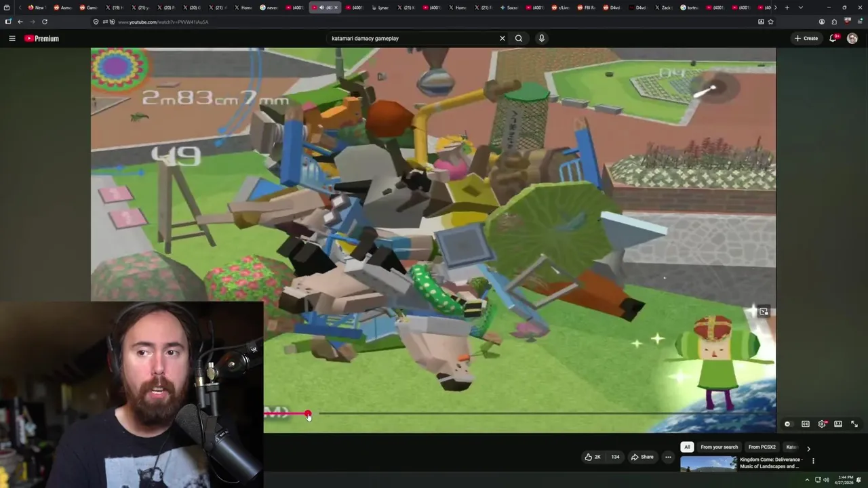The height and width of the screenshot is (488, 868).
Task: Mute the tab using speaker icon
Action: tap(321, 7)
